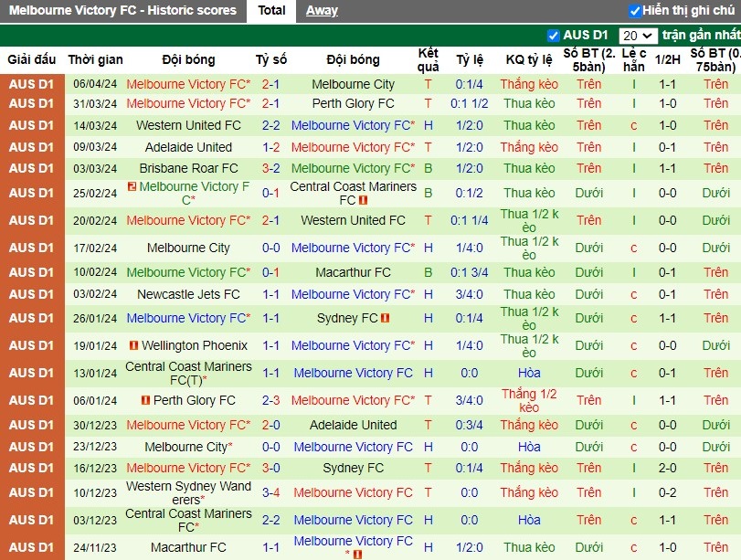The height and width of the screenshot is (560, 741).
Task: Open the 20 recent matches dropdown
Action: 638,36
